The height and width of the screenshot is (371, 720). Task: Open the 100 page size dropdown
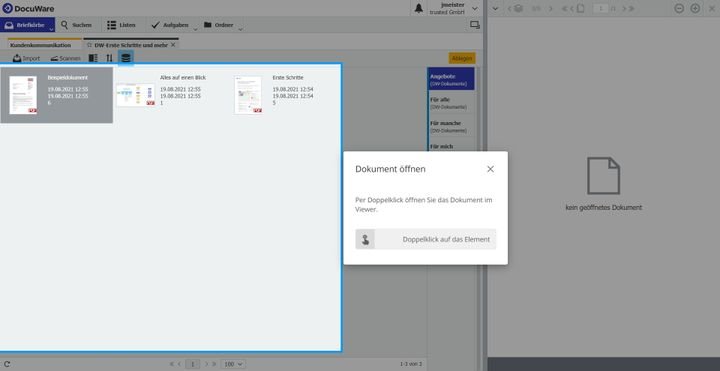click(x=233, y=364)
